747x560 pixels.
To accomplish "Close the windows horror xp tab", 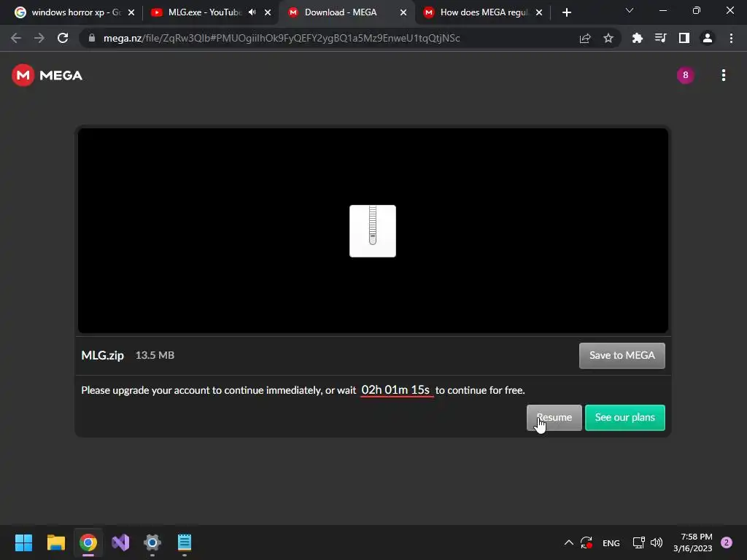I will tap(131, 12).
